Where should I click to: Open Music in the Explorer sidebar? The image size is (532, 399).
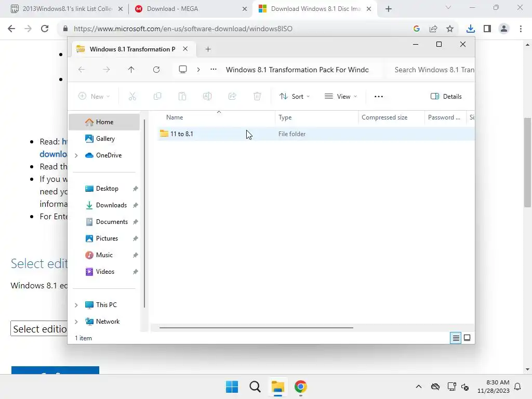pos(104,255)
